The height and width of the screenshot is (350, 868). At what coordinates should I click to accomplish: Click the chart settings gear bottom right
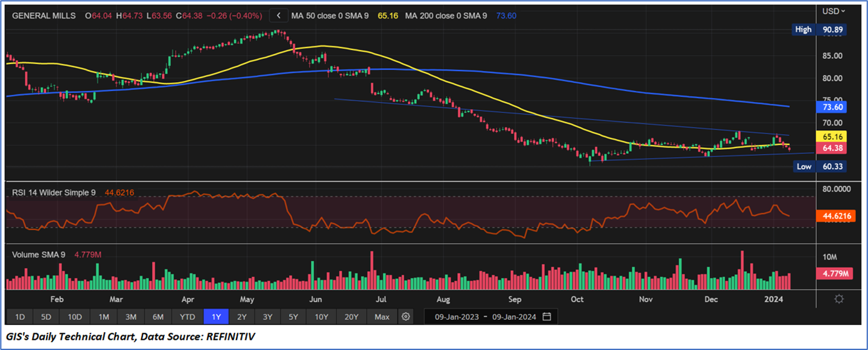839,299
